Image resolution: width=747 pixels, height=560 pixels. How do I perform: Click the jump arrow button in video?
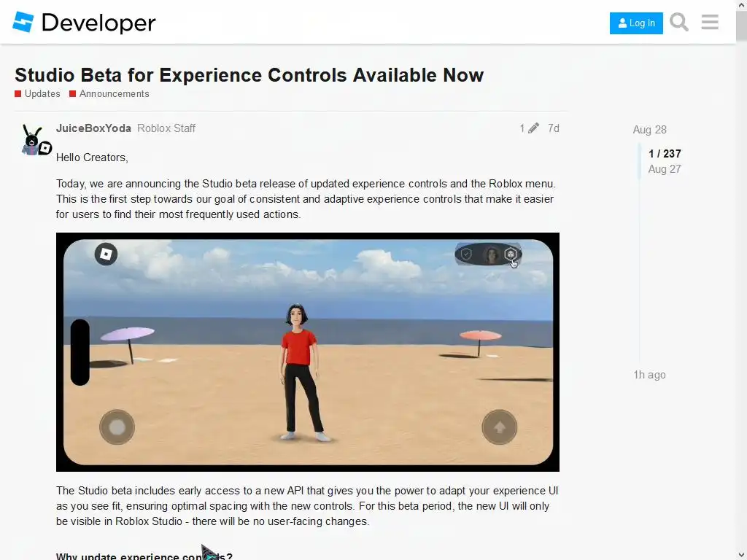(499, 427)
